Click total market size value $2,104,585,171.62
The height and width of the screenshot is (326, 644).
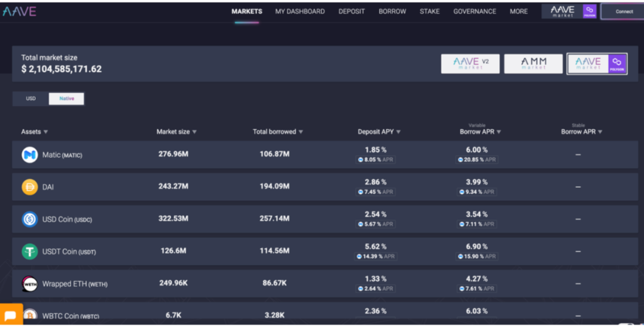61,69
